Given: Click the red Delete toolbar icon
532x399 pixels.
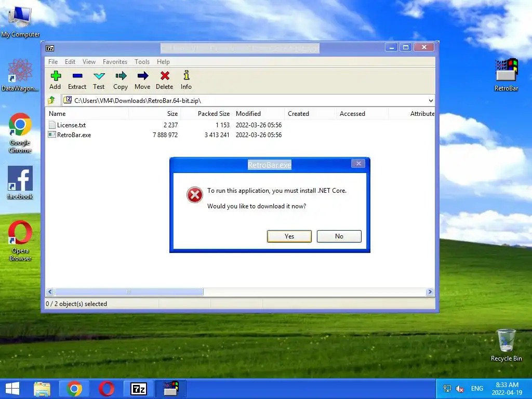Looking at the screenshot, I should (165, 80).
